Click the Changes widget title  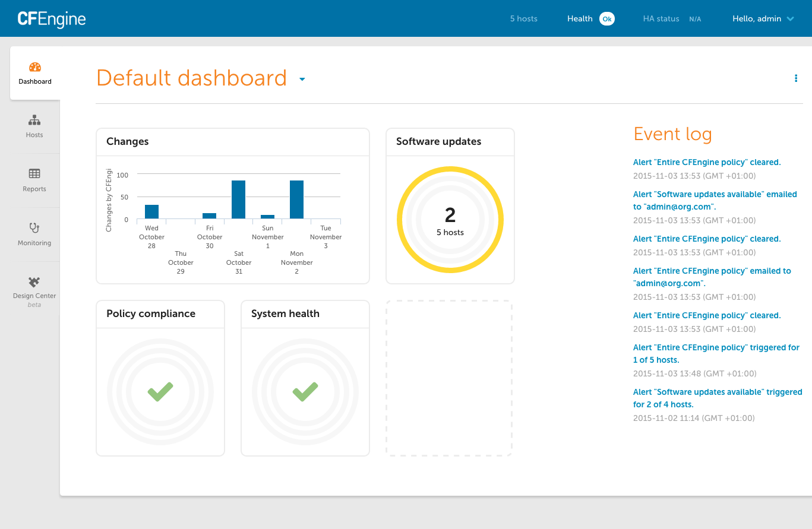tap(128, 141)
